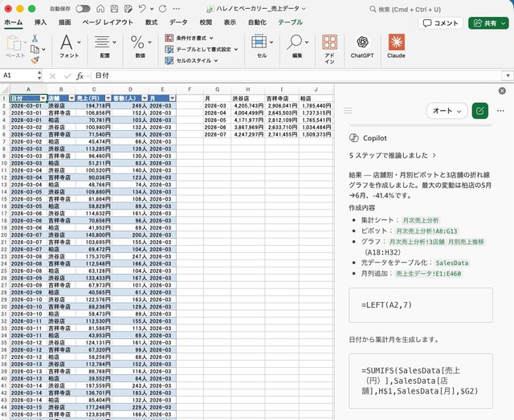Open the 日付 column filter dropdown
This screenshot has height=420, width=514.
tap(43, 98)
